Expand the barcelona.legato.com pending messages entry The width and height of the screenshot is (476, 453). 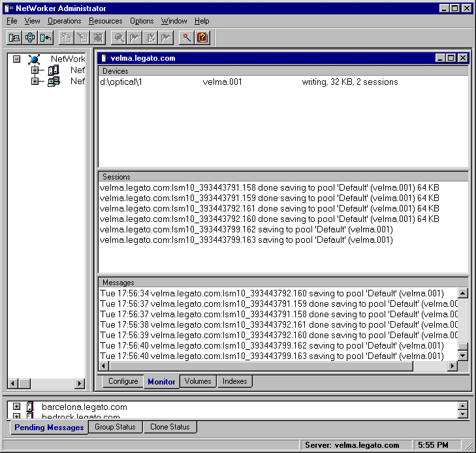(x=17, y=407)
